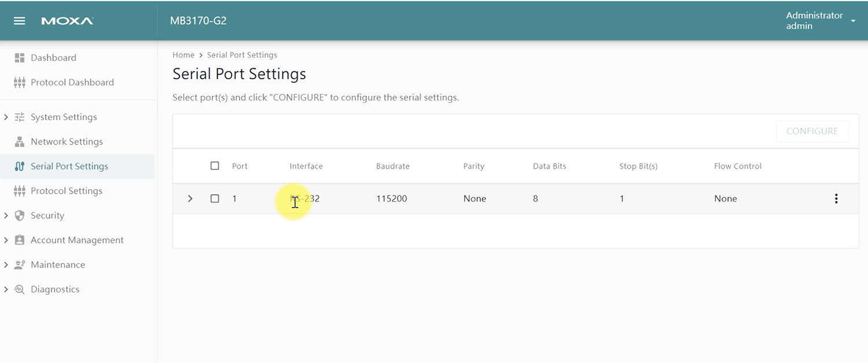Go to Account Management section
Viewport: 868px width, 363px height.
[x=77, y=240]
